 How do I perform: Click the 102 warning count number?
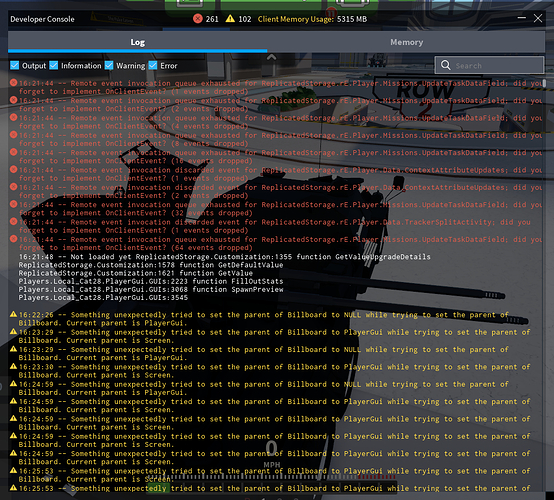click(x=245, y=19)
